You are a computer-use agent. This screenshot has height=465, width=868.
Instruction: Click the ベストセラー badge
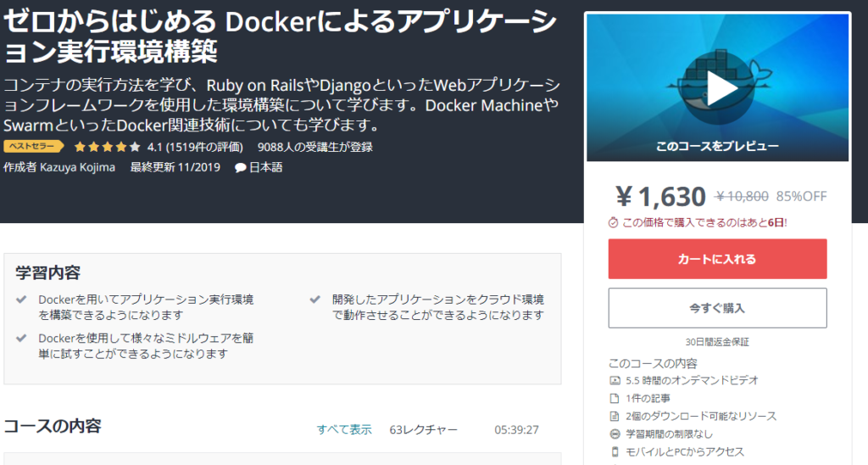coord(33,146)
